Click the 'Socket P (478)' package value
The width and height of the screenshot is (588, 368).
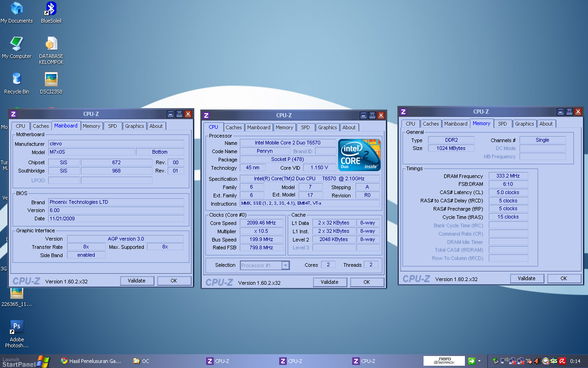point(288,160)
